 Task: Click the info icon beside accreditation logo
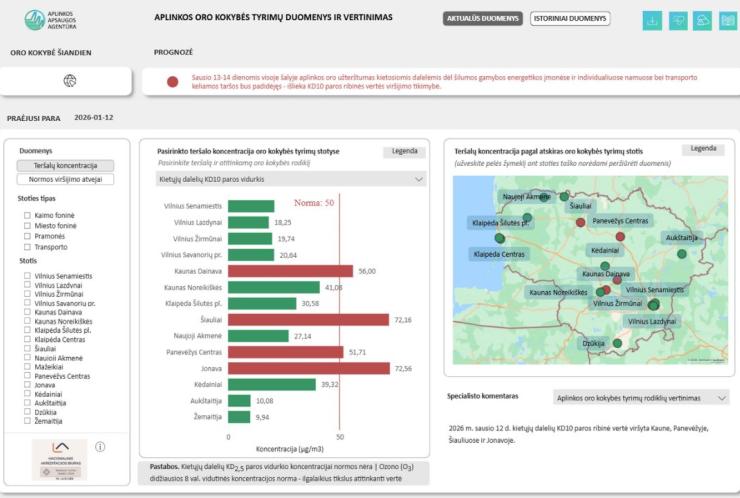100,446
